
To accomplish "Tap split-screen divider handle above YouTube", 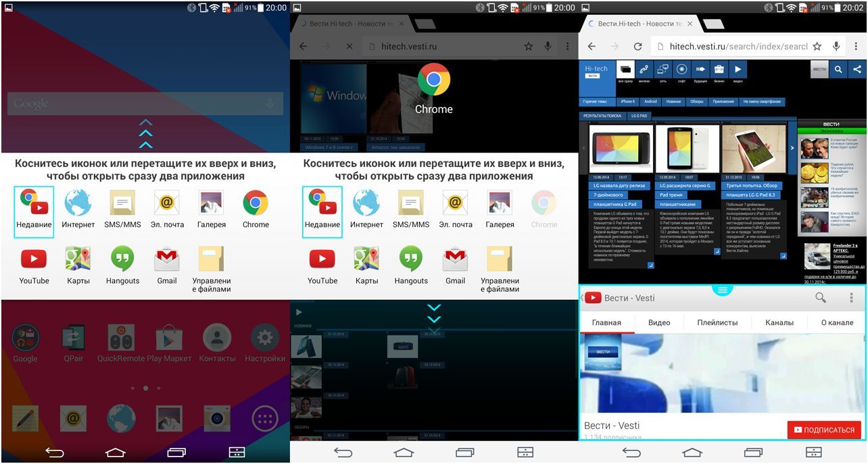I will tap(722, 290).
